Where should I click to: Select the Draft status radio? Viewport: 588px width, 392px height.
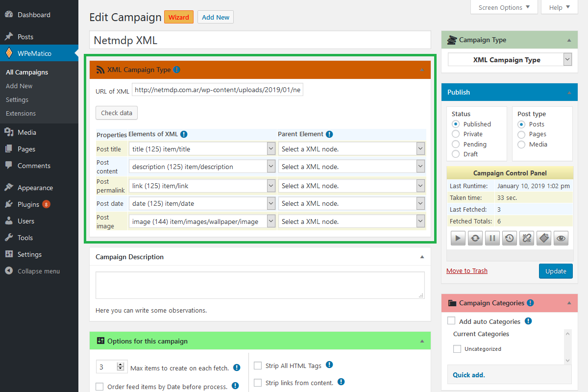pos(456,154)
